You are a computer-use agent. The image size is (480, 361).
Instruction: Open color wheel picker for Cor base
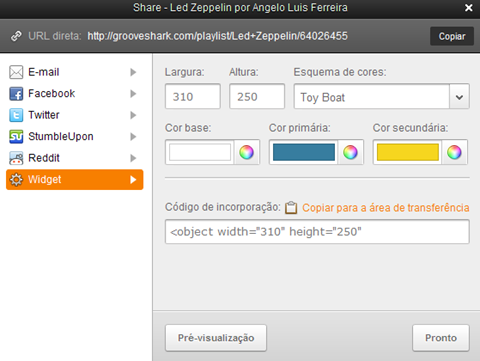(247, 152)
